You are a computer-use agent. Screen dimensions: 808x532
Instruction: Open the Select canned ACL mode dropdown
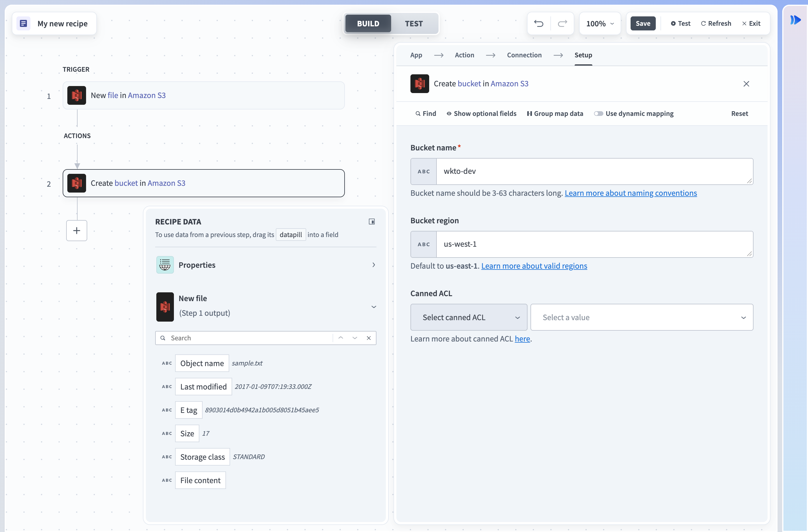pyautogui.click(x=468, y=317)
